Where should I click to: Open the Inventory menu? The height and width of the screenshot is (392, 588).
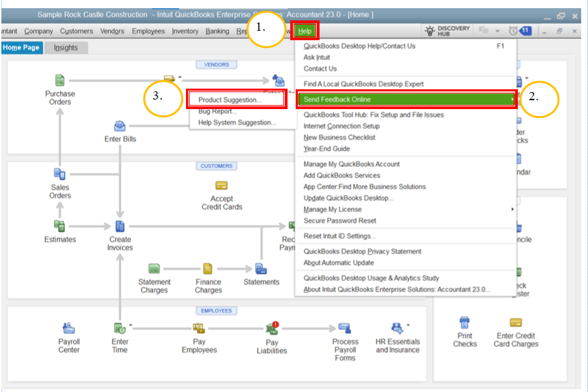pos(185,31)
